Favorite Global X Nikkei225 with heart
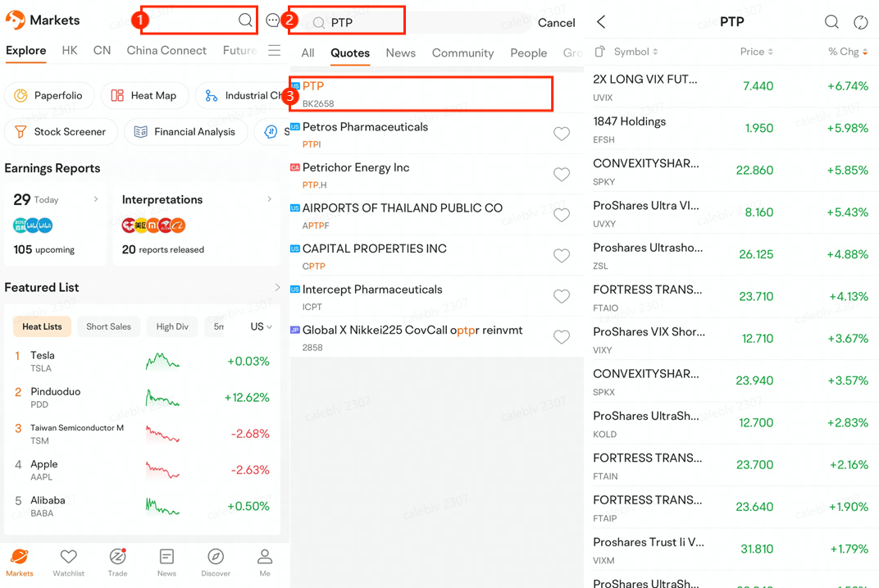This screenshot has height=588, width=879. point(562,337)
